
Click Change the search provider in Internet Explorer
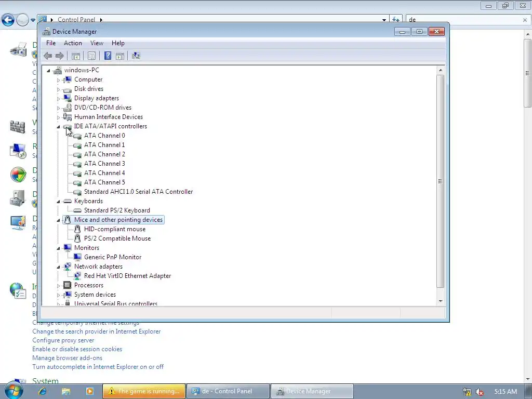point(96,331)
